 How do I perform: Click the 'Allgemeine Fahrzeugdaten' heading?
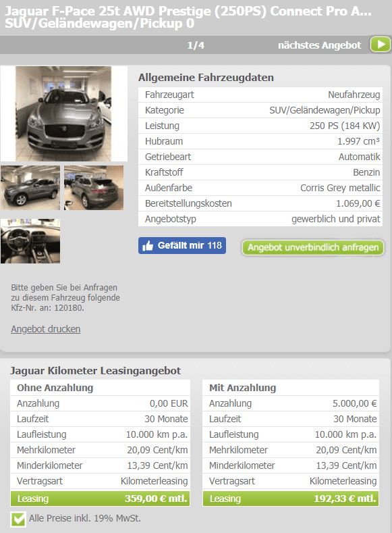(x=206, y=78)
